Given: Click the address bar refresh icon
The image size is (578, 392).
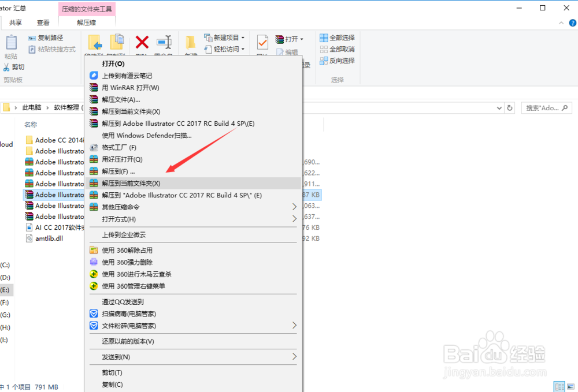Looking at the screenshot, I should [x=510, y=108].
